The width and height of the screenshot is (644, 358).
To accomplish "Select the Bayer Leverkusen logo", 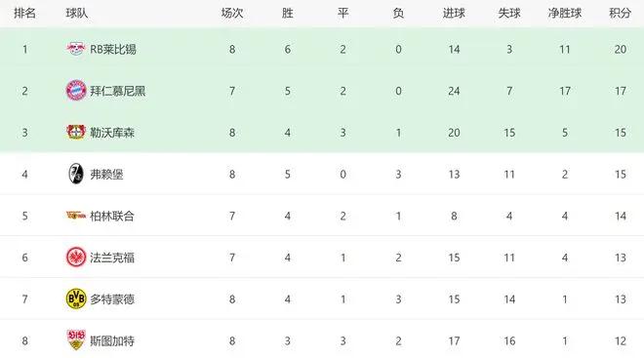I will (x=76, y=133).
